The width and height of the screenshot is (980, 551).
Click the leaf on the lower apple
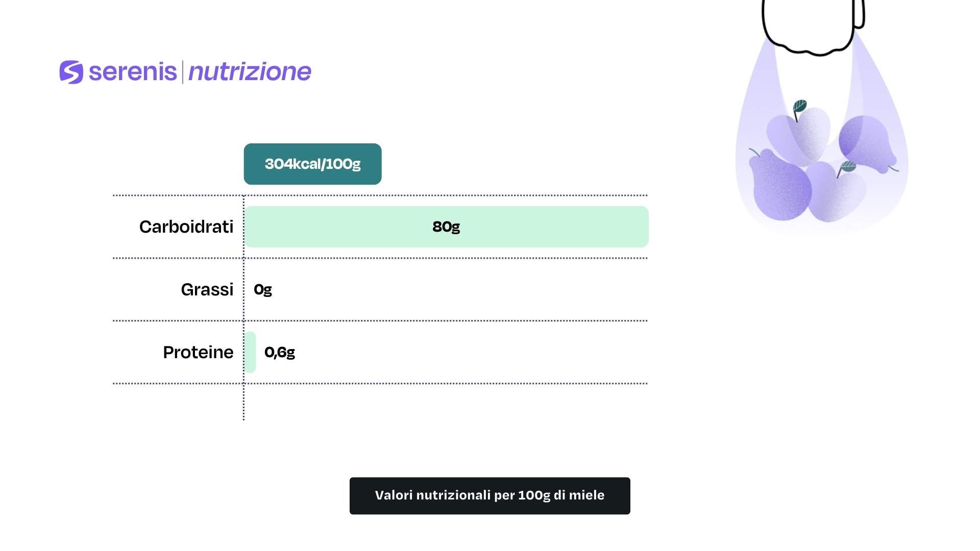coord(848,166)
